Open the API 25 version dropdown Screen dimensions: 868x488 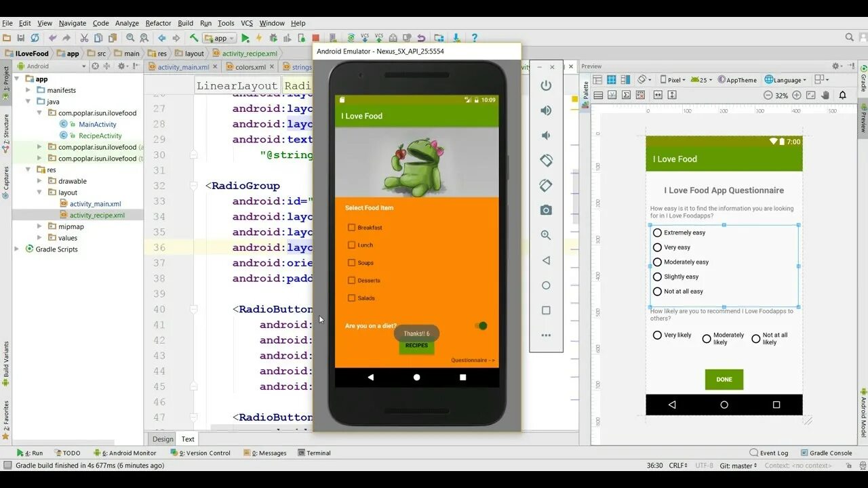pos(702,80)
